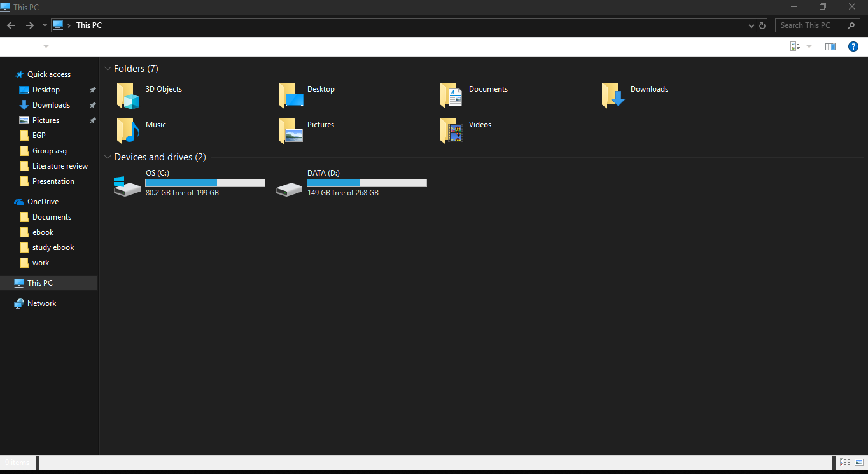Open the study ebook folder

click(53, 247)
